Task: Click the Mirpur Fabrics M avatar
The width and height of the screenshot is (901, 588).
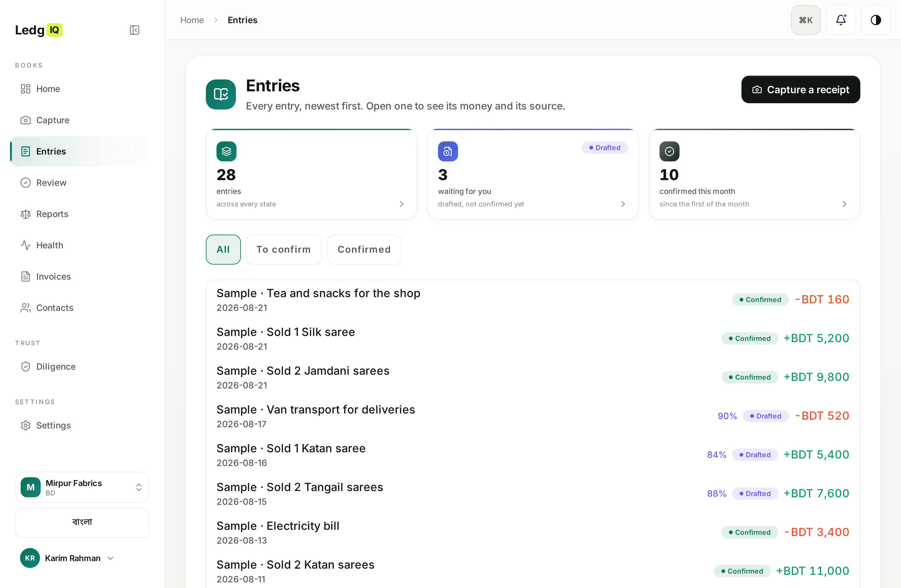Action: pyautogui.click(x=31, y=487)
